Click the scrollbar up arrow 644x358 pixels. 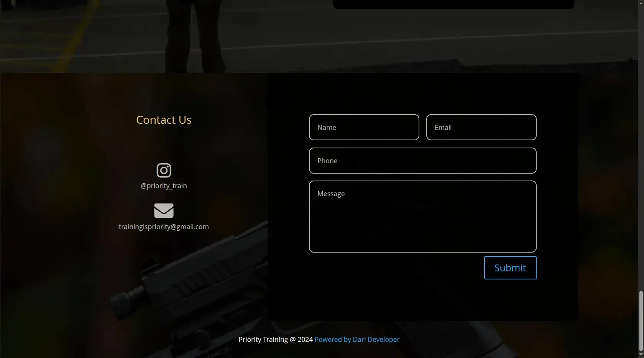click(641, 3)
